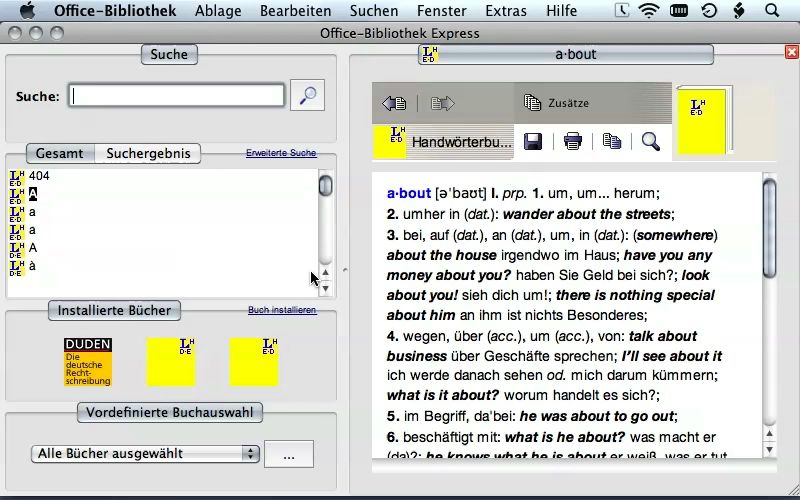
Task: Switch to the Suchergebnis tab
Action: (x=148, y=153)
